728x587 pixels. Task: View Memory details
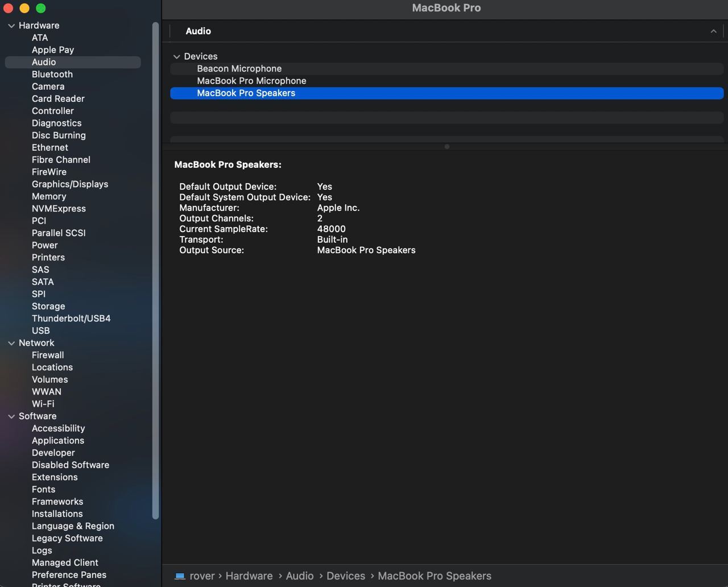pyautogui.click(x=49, y=197)
